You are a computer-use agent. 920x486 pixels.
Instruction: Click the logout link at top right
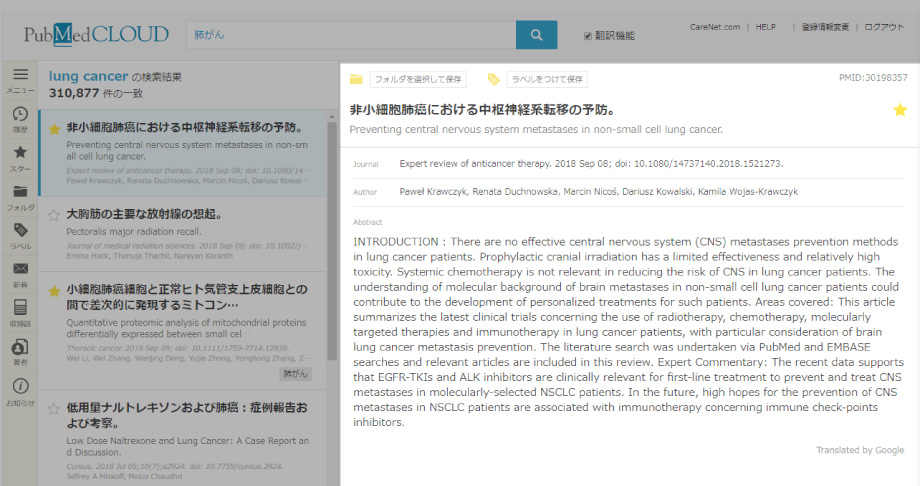coord(884,27)
